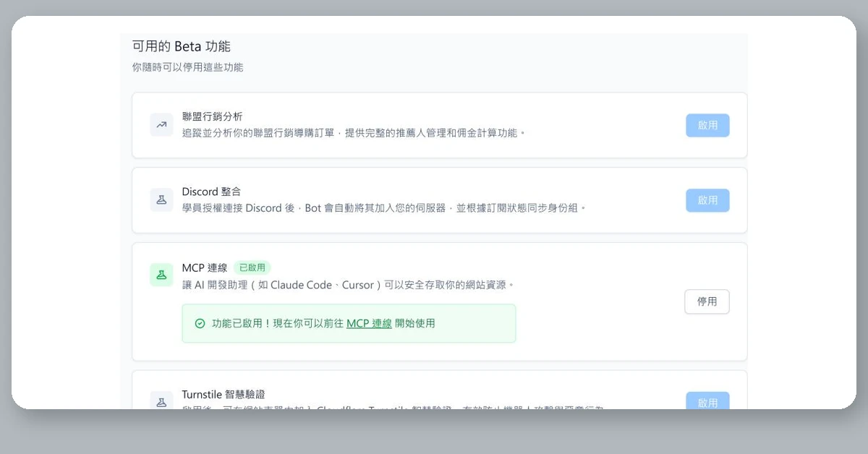Click the 可用的 Beta 功能 heading
The height and width of the screenshot is (454, 868).
181,46
